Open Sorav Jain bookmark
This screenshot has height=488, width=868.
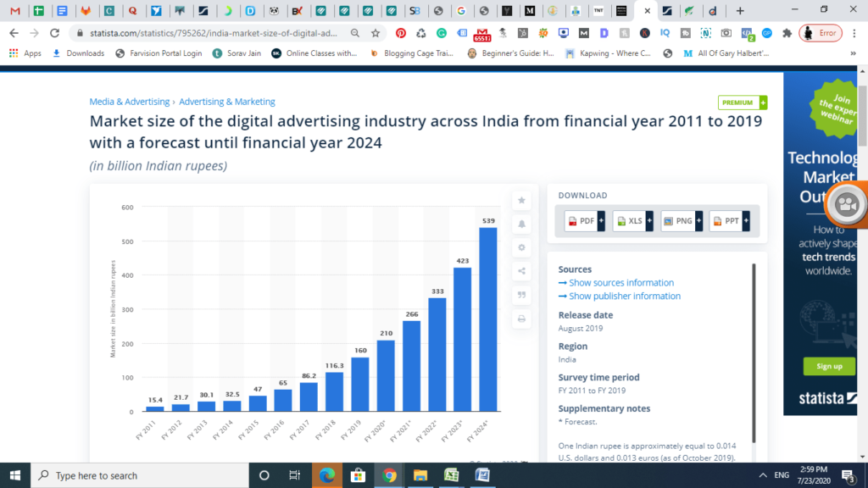(x=237, y=53)
